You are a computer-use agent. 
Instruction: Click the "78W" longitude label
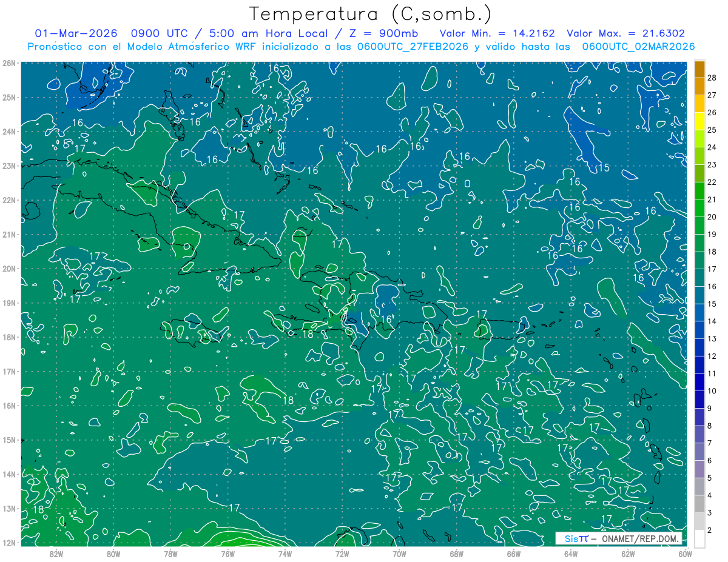(170, 554)
